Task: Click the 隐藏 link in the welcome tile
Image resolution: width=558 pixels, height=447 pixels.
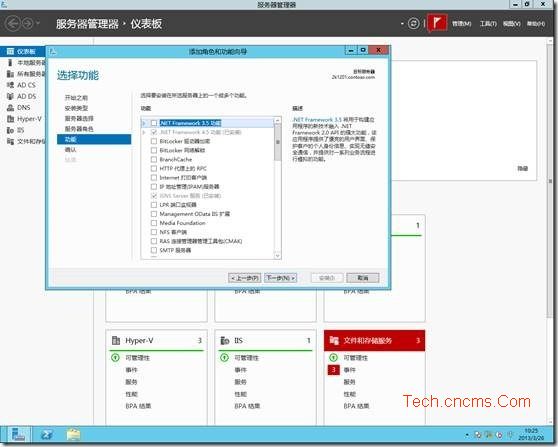Action: click(522, 168)
